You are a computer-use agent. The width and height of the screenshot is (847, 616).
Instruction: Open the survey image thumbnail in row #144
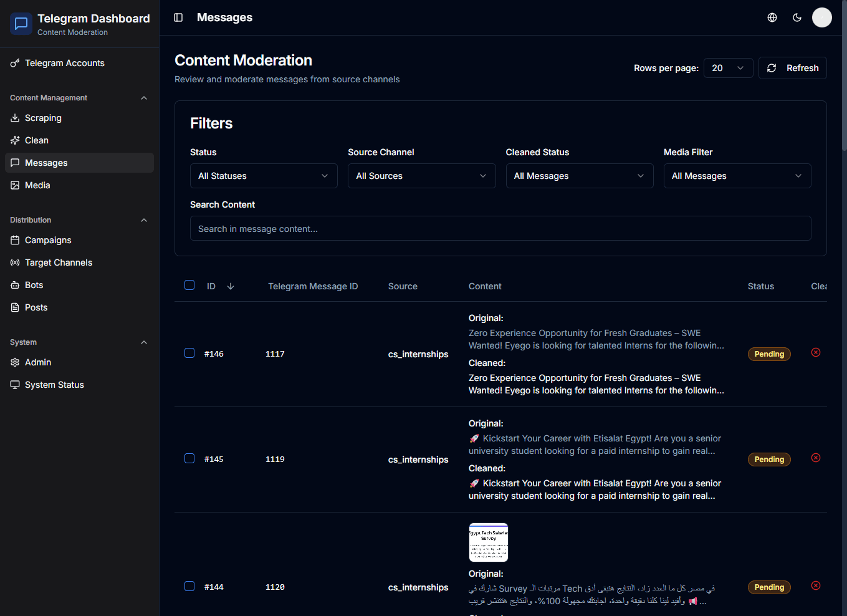click(x=489, y=542)
